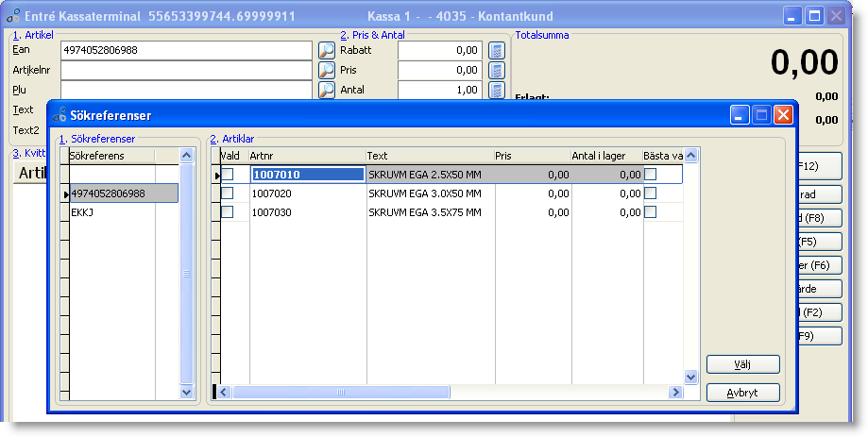Open search beside the Artikelnr field
Viewport: 868px width, 437px height.
click(x=327, y=70)
